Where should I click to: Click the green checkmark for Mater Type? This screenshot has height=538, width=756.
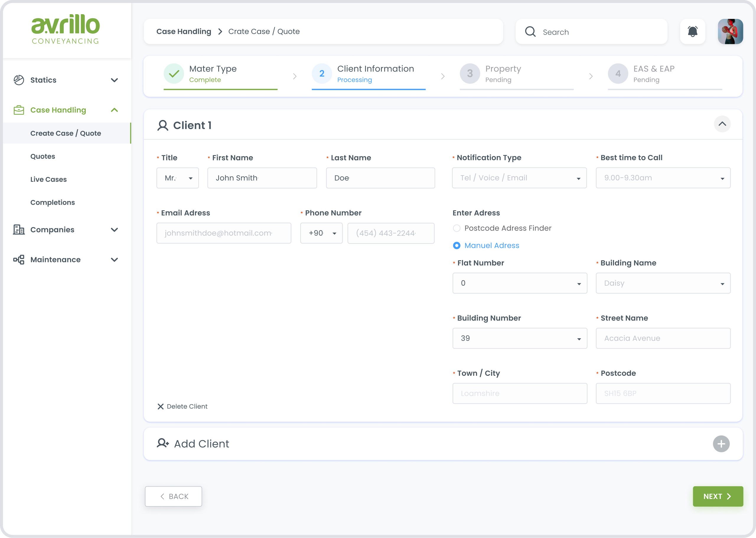click(x=174, y=74)
